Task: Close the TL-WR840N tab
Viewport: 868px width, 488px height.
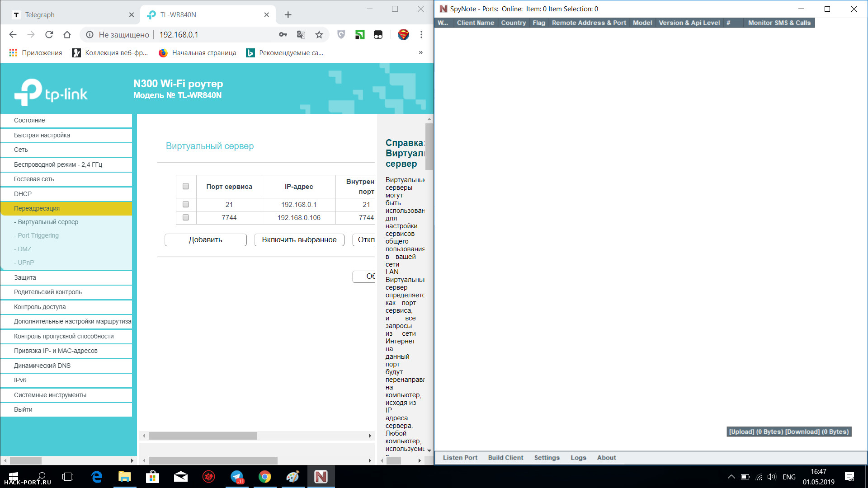Action: point(267,15)
